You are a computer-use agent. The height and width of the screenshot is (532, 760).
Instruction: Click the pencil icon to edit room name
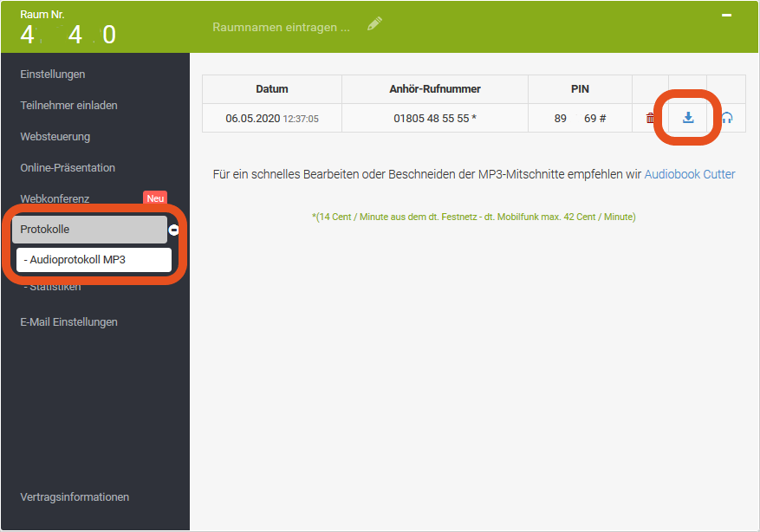point(374,25)
